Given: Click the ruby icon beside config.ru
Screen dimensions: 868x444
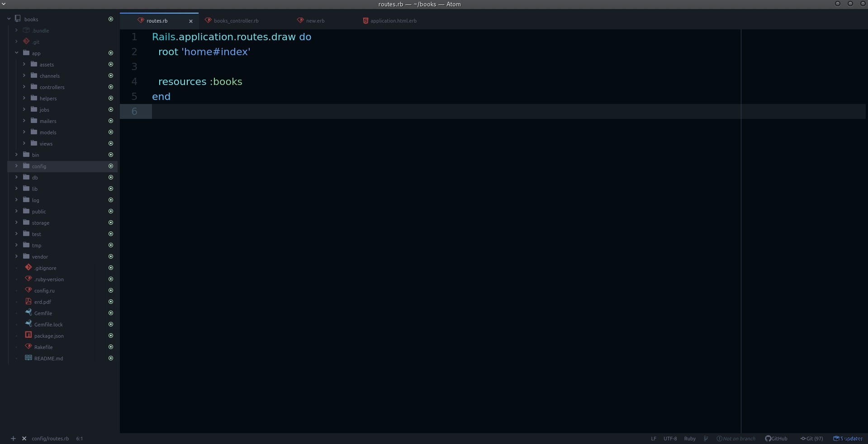Looking at the screenshot, I should 28,290.
